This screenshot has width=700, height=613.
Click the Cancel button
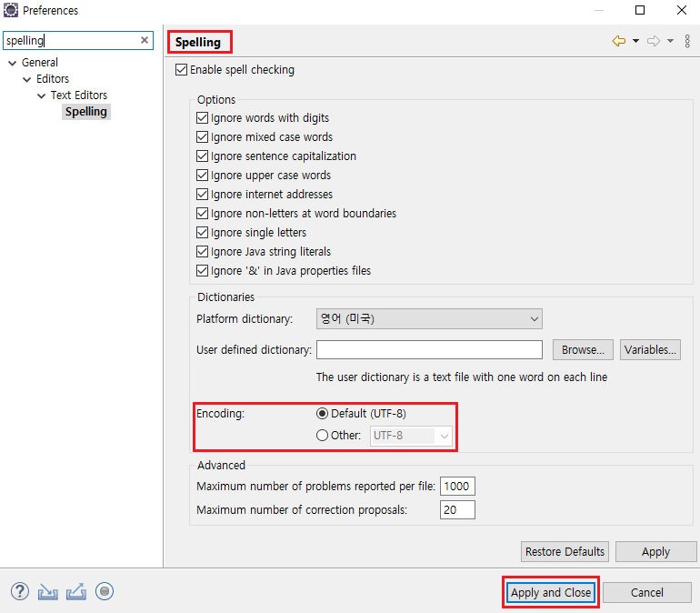click(x=647, y=592)
